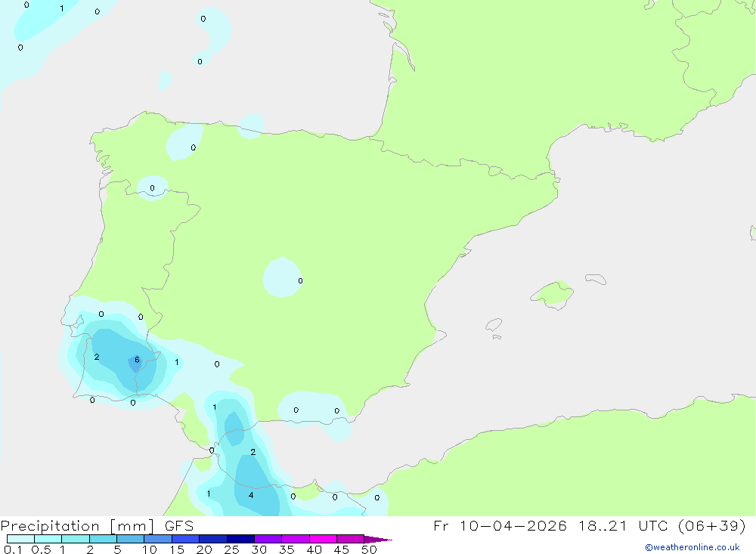Click the 0.5–1 mm legend color box

pos(48,539)
